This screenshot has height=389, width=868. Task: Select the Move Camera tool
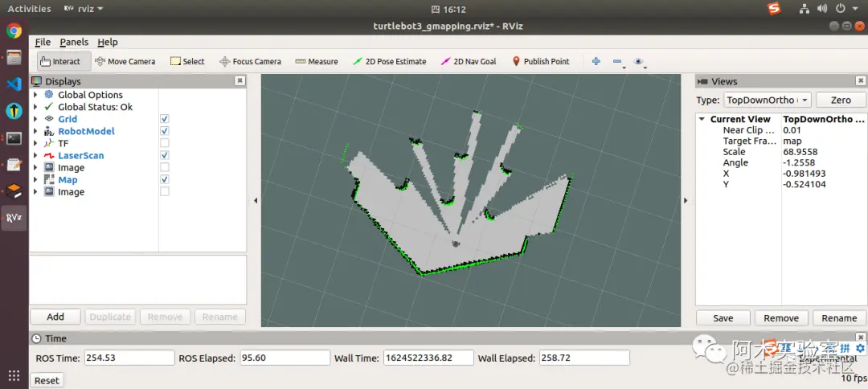(x=125, y=61)
